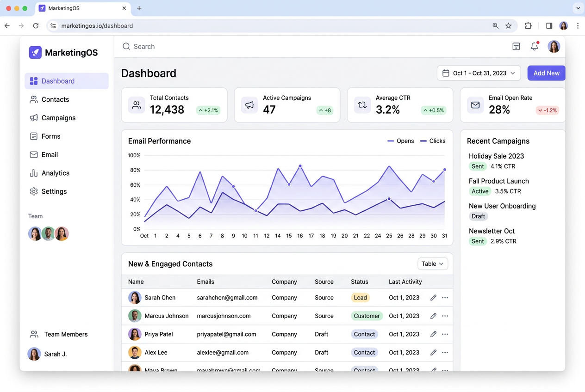
Task: Click Sarah Chen's avatar in table
Action: click(135, 298)
